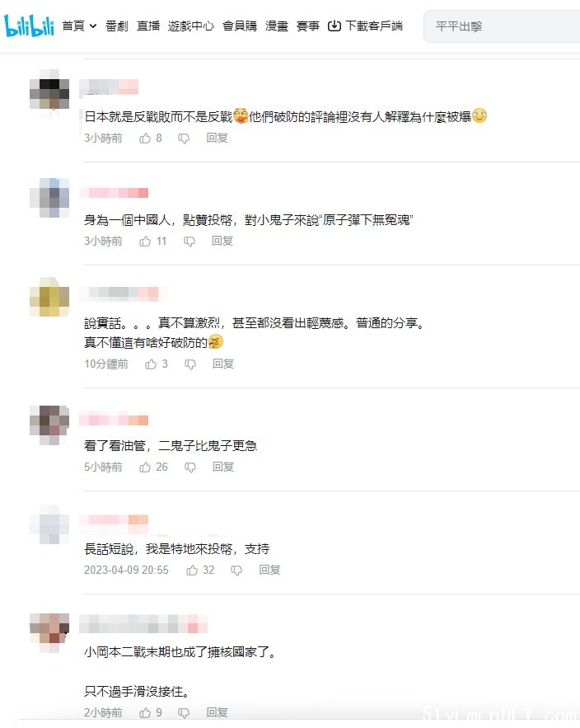Image resolution: width=580 pixels, height=728 pixels.
Task: Click the search box showing 平平出擊
Action: coord(502,26)
